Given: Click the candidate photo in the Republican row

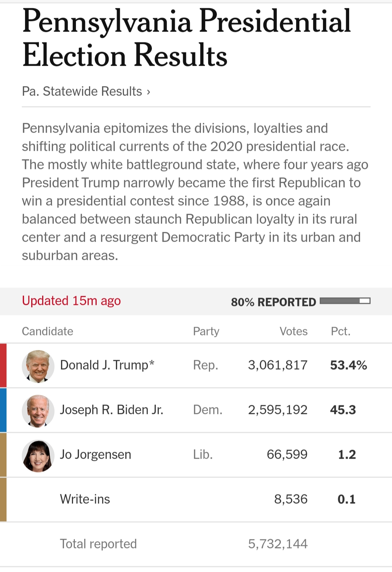Looking at the screenshot, I should click(38, 366).
